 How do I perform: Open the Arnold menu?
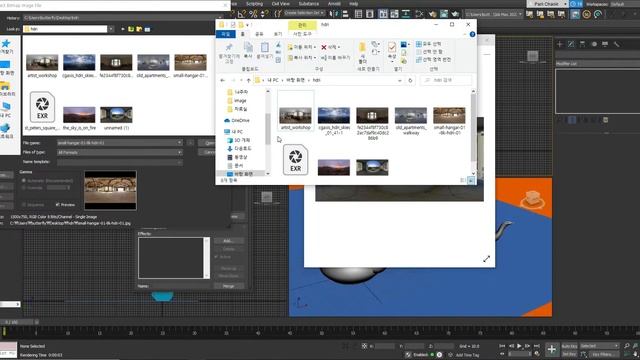[334, 4]
